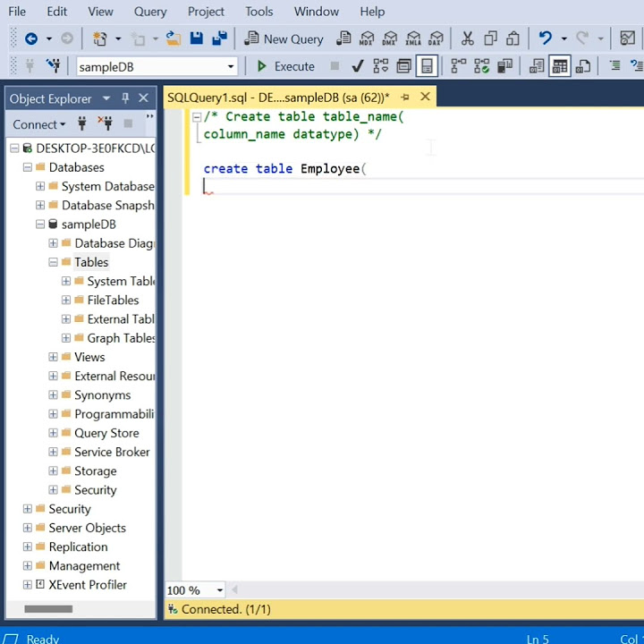Open Object Explorer window position dropdown
Viewport: 644px width, 644px height.
106,98
